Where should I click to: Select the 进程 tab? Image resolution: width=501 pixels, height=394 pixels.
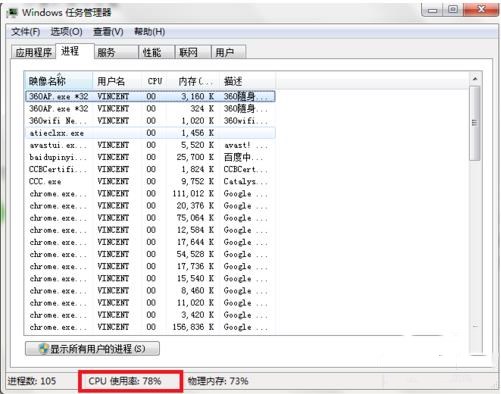(75, 51)
